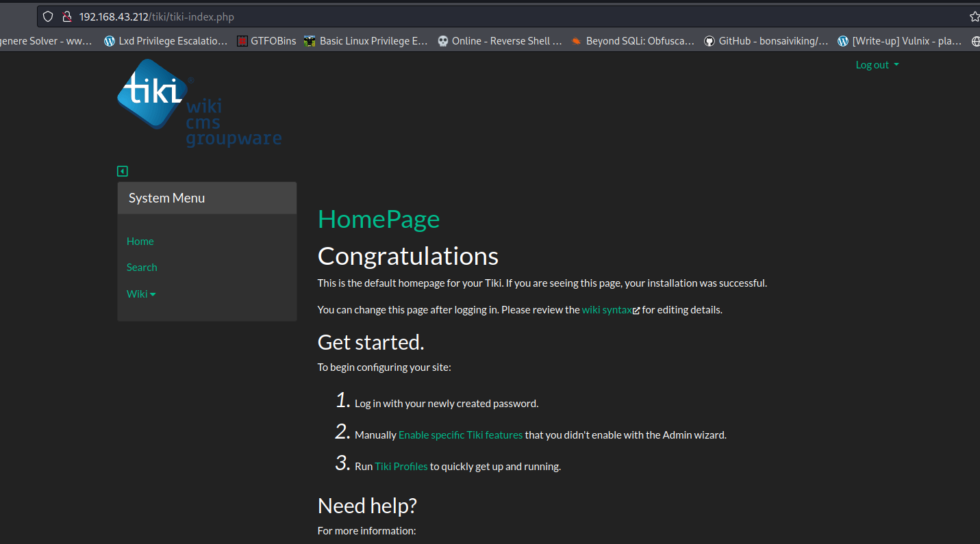The width and height of the screenshot is (980, 544).
Task: Bookmark this page with star icon
Action: click(x=974, y=16)
